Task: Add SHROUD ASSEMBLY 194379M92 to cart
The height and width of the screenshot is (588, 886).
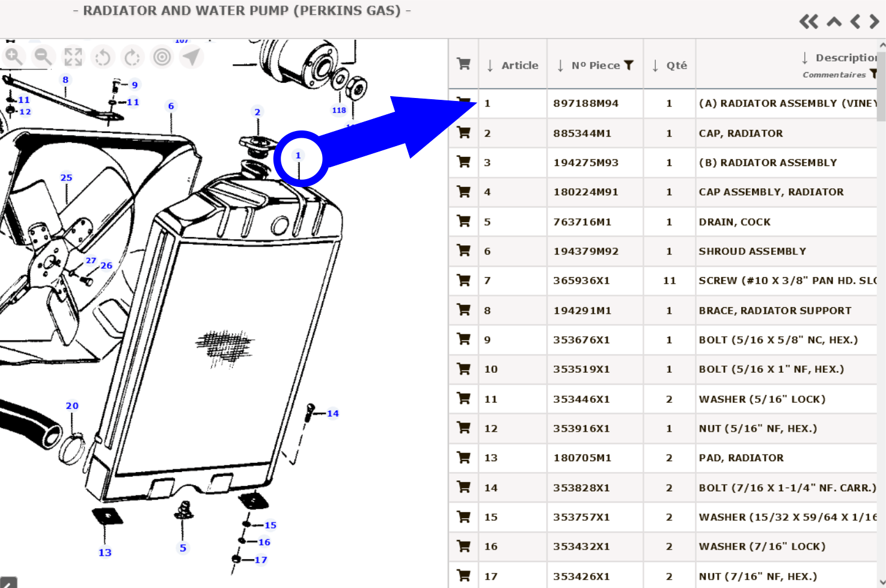Action: click(463, 251)
